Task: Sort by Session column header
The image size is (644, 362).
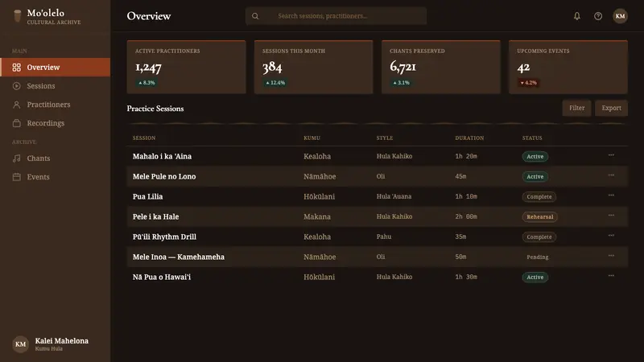Action: coord(144,138)
